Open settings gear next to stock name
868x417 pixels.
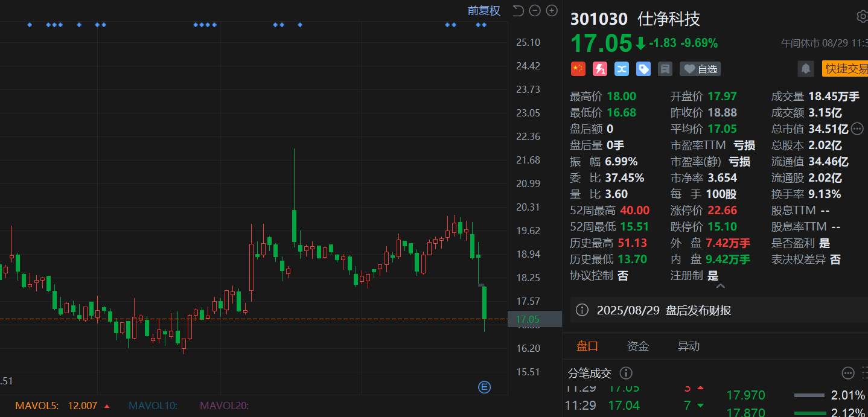pos(863,17)
